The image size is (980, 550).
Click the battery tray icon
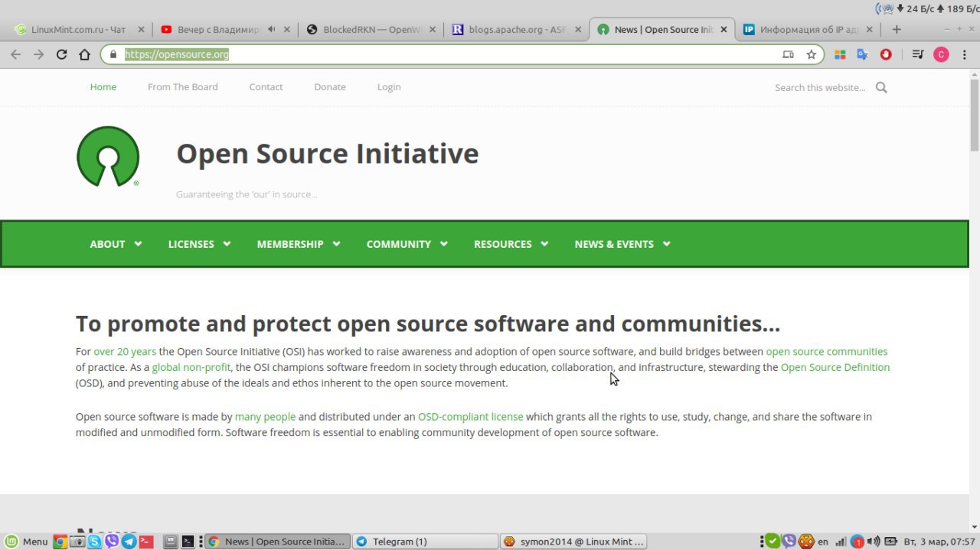(x=892, y=542)
